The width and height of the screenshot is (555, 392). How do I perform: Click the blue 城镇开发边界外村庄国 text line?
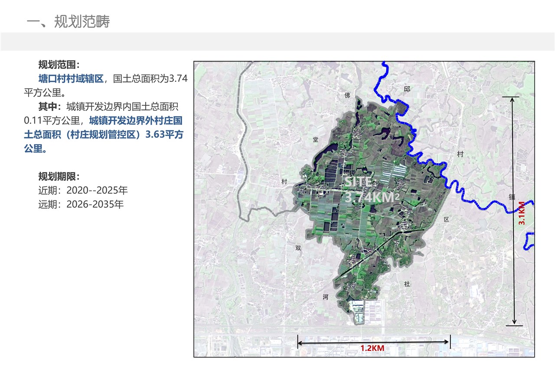[136, 120]
